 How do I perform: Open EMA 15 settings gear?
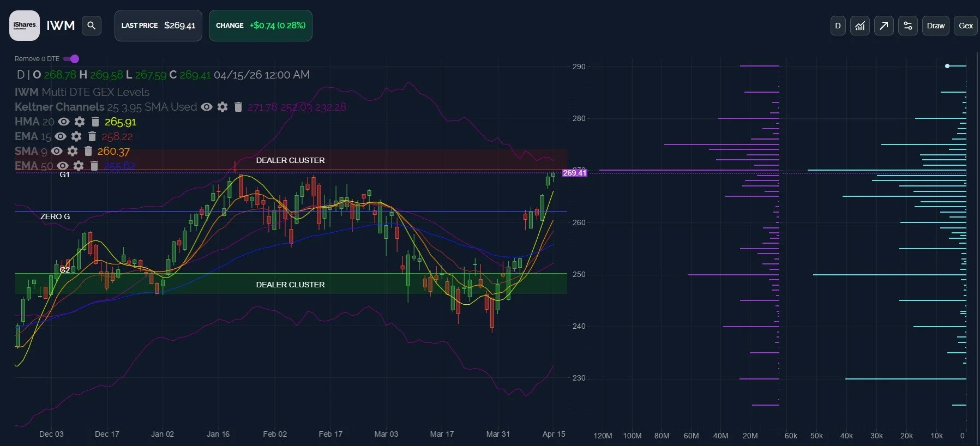click(76, 136)
